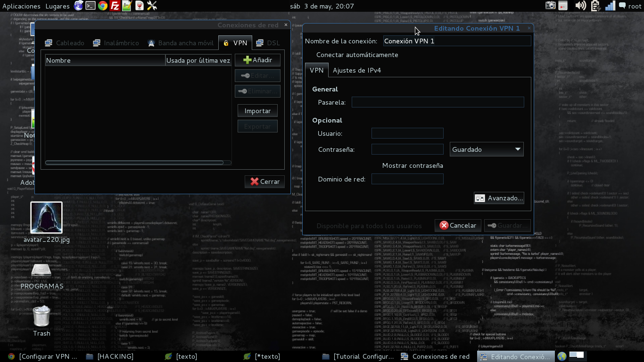644x362 pixels.
Task: Click the connection list horizontal scrollbar
Action: coord(138,163)
